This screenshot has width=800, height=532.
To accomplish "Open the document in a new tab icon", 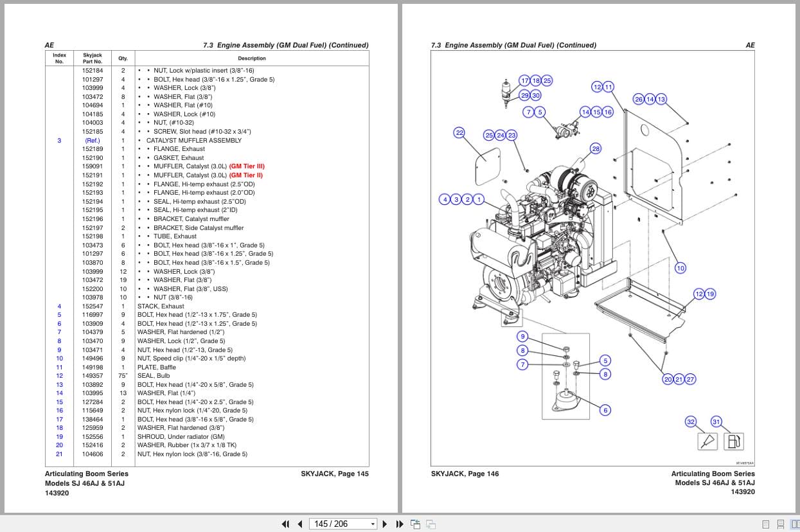I will pos(414,524).
